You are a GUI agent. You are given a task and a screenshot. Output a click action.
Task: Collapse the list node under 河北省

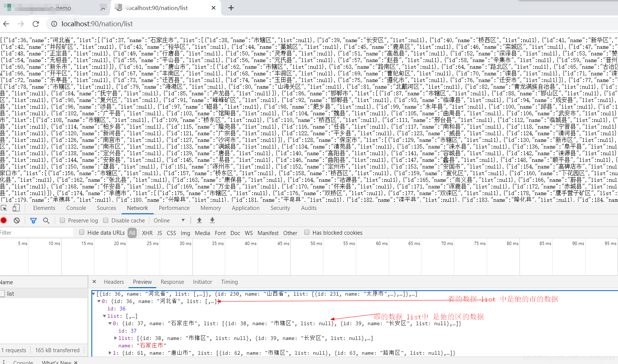point(105,316)
